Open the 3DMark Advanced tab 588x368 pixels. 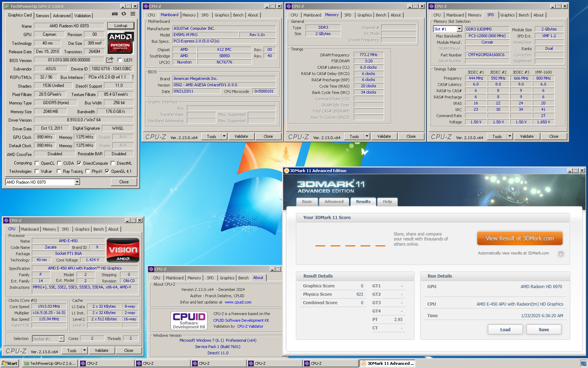pos(334,202)
